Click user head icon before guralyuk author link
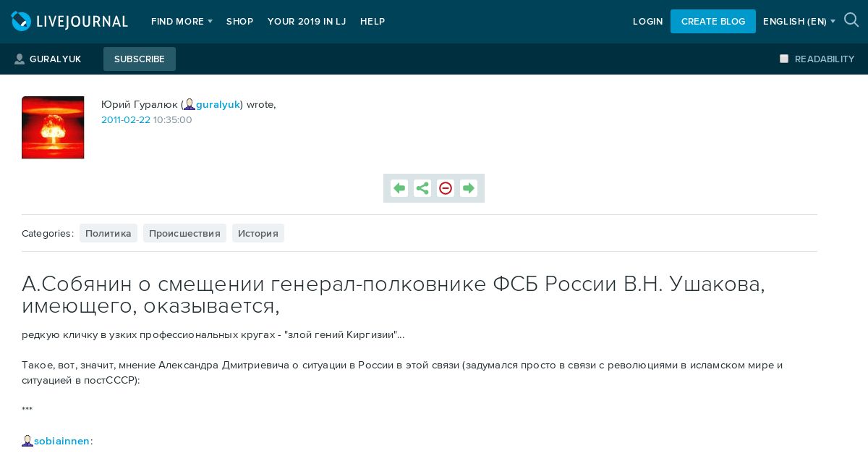Screen dimensions: 868x456 pyautogui.click(x=190, y=104)
